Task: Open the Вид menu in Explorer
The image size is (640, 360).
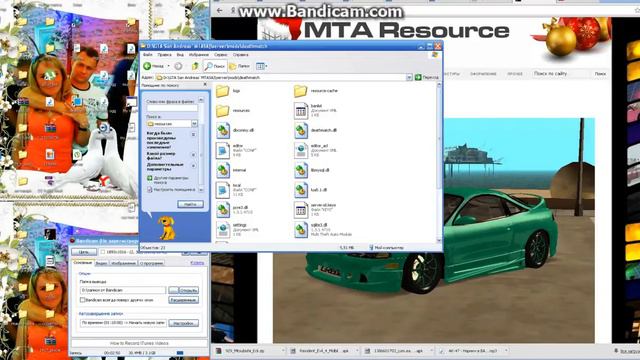Action: click(180, 55)
